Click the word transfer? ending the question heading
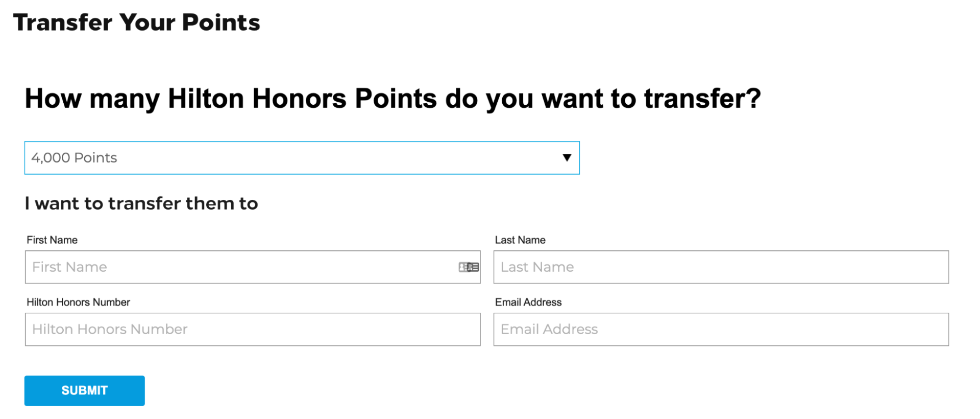This screenshot has width=980, height=419. pyautogui.click(x=702, y=98)
